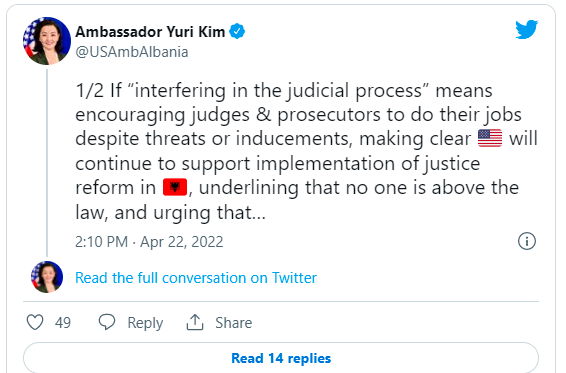Viewport: 566px width, 373px height.
Task: Visit the @USAmbAlbania handle
Action: [x=132, y=52]
